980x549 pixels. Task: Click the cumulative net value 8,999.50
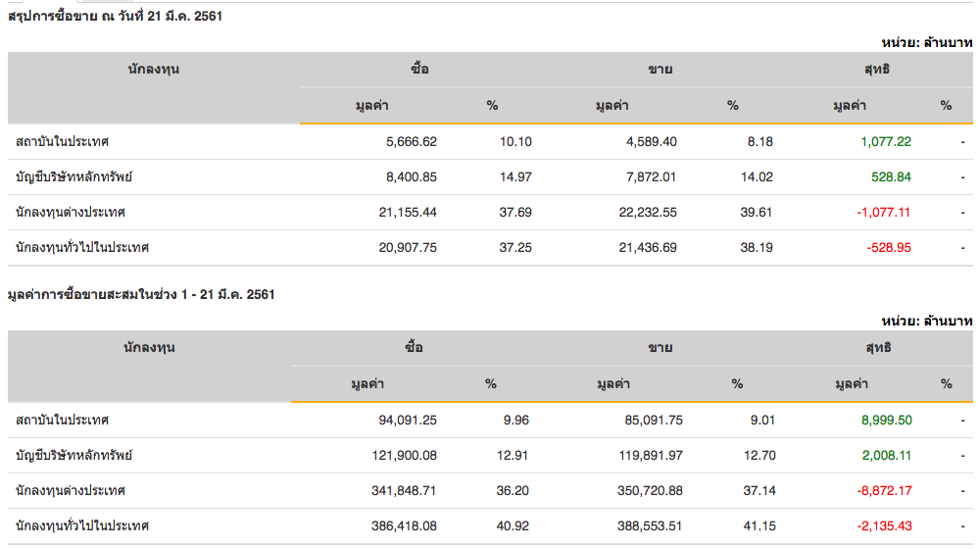886,420
